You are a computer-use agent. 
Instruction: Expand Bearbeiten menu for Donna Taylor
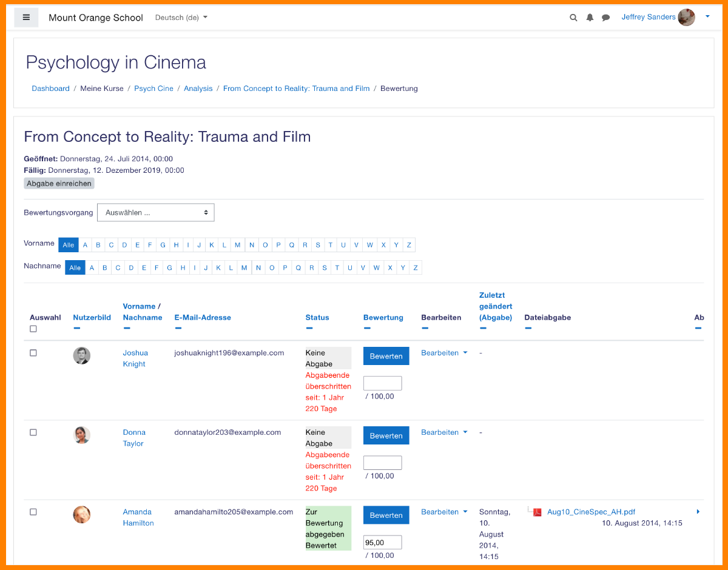coord(444,432)
